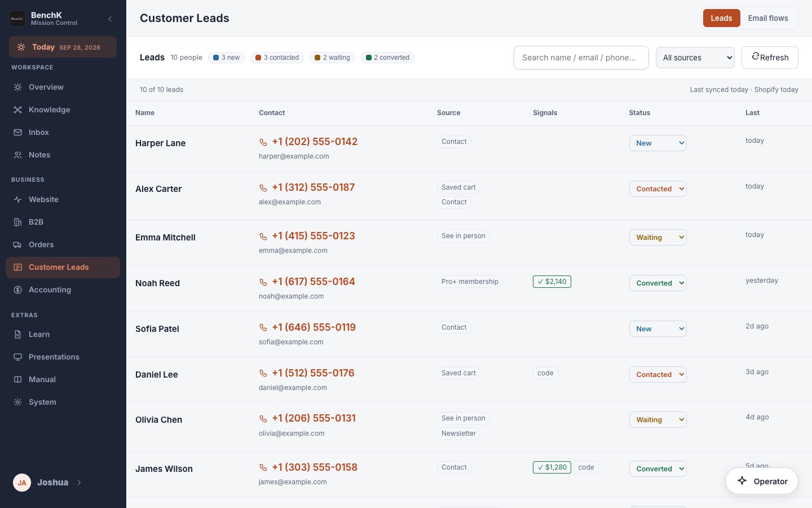This screenshot has height=508, width=812.
Task: Open Emma Mitchell's Waiting status dropdown
Action: [658, 238]
